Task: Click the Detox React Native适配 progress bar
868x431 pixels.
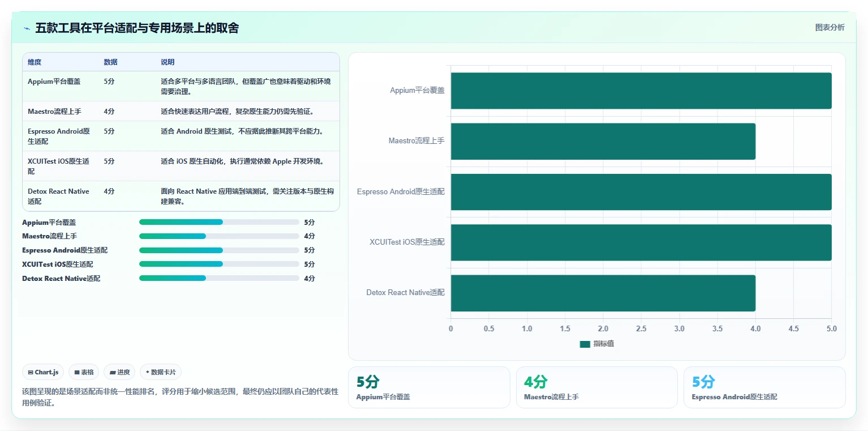Action: (x=219, y=278)
